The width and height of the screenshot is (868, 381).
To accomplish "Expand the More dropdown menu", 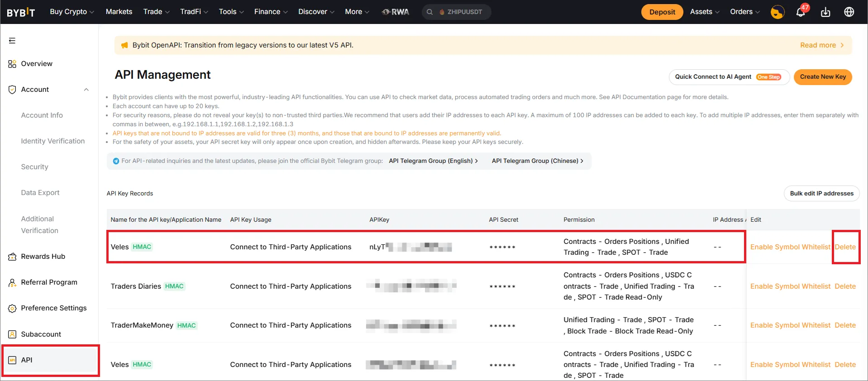I will pyautogui.click(x=357, y=12).
